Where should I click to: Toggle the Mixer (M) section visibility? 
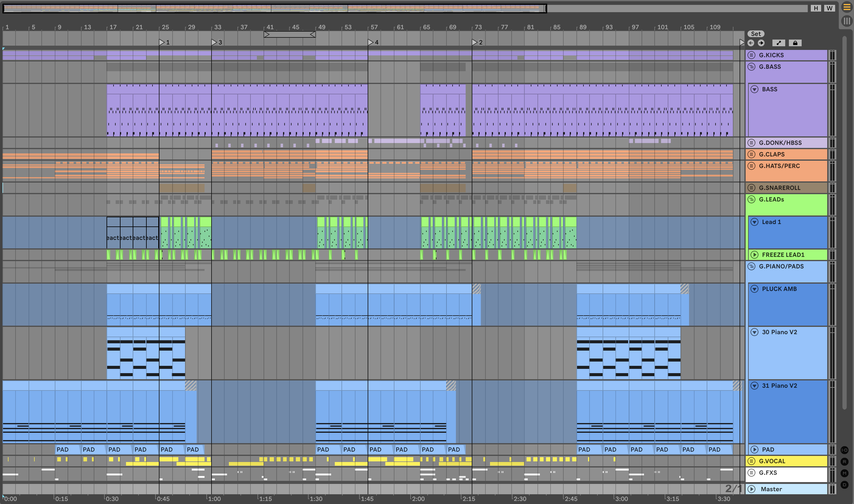tap(845, 473)
